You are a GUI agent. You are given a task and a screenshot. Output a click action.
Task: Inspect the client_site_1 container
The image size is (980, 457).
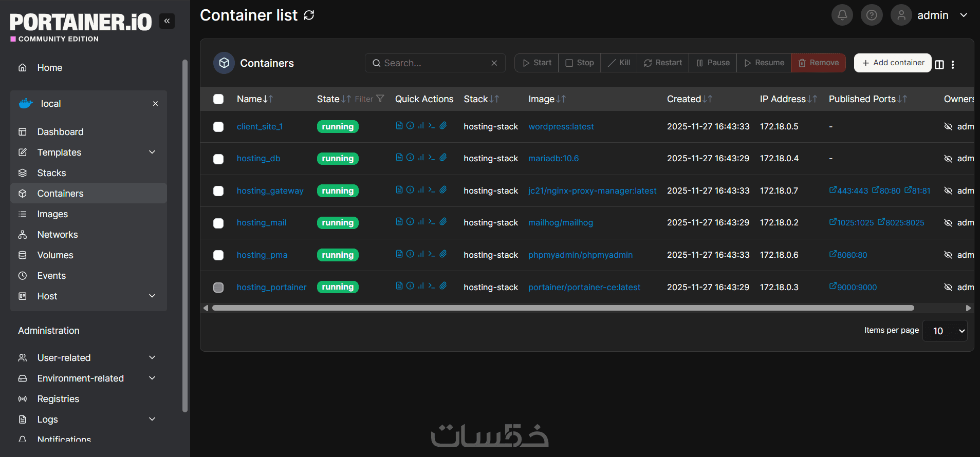[x=410, y=125]
